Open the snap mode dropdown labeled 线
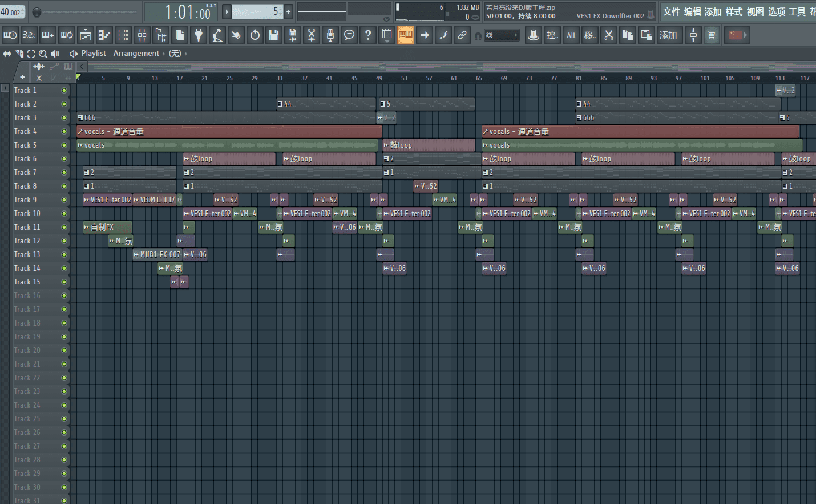 (x=502, y=35)
